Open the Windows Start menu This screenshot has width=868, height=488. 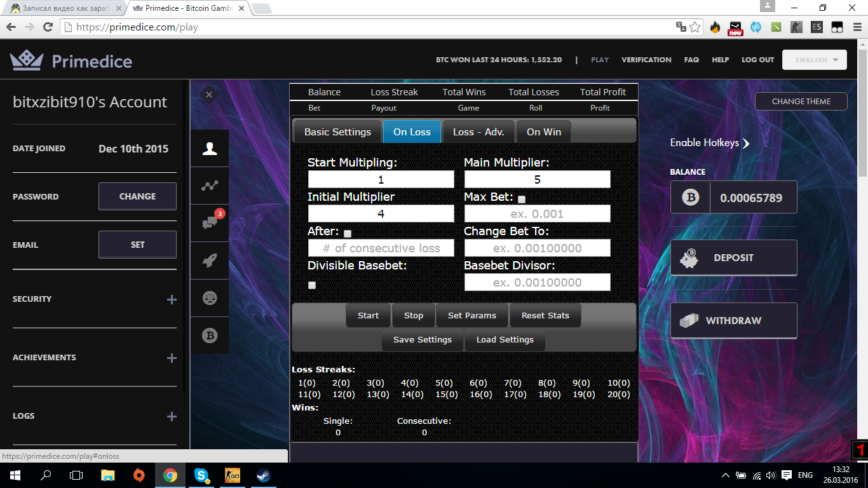point(15,475)
